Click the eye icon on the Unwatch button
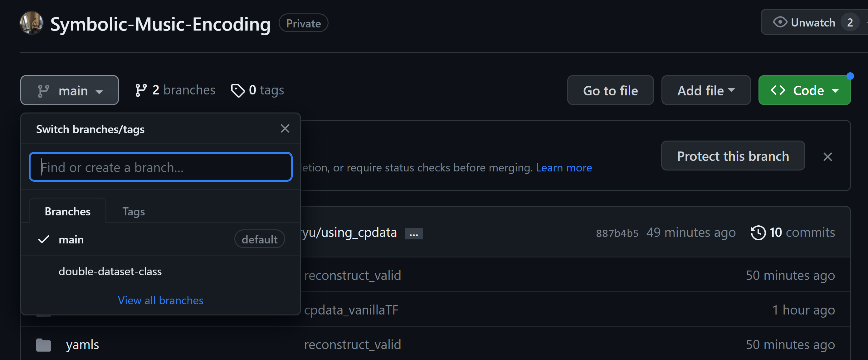Image resolution: width=868 pixels, height=360 pixels. (780, 22)
